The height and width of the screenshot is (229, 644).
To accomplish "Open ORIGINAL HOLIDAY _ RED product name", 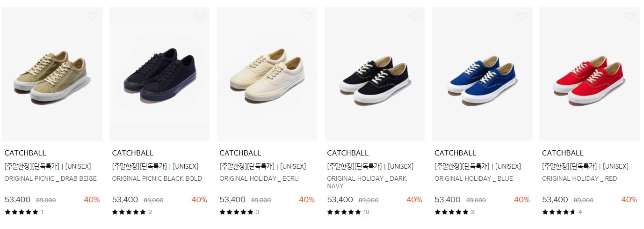I will point(579,178).
